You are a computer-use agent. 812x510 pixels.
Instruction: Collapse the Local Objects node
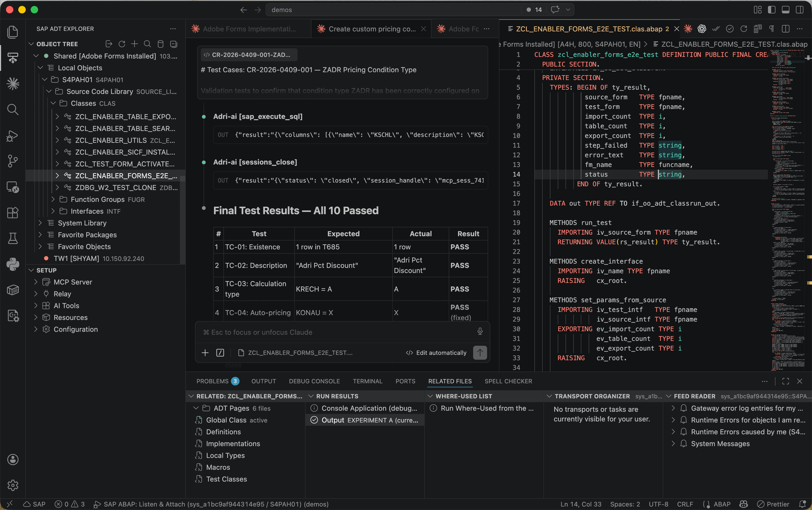(x=40, y=68)
